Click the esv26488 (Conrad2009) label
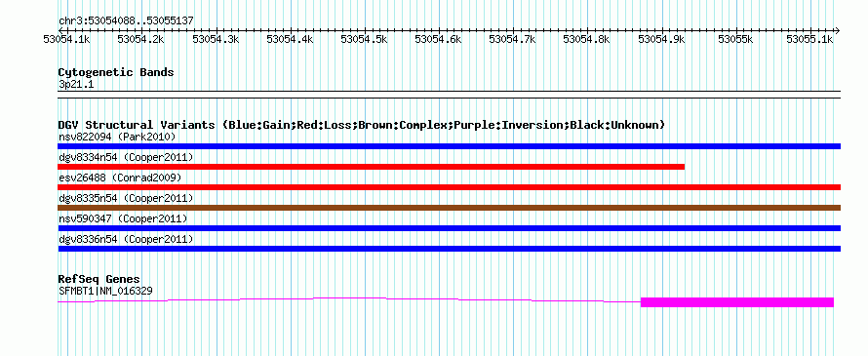The width and height of the screenshot is (868, 356). click(120, 178)
